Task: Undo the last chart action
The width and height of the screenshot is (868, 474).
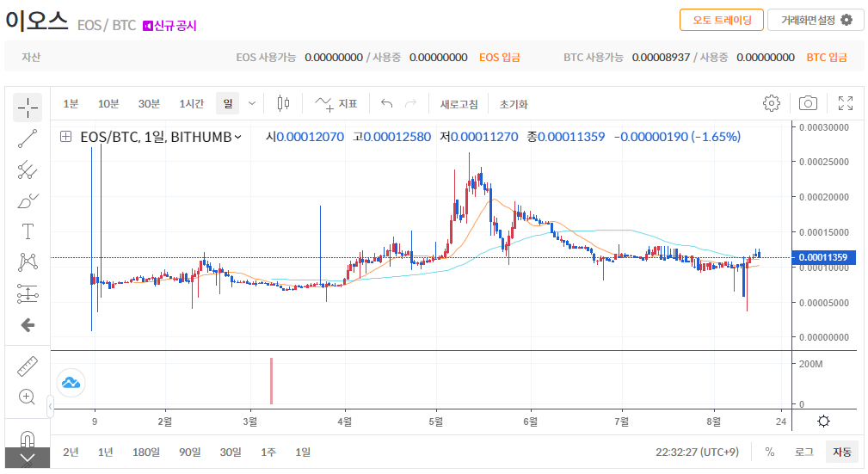Action: coord(386,103)
